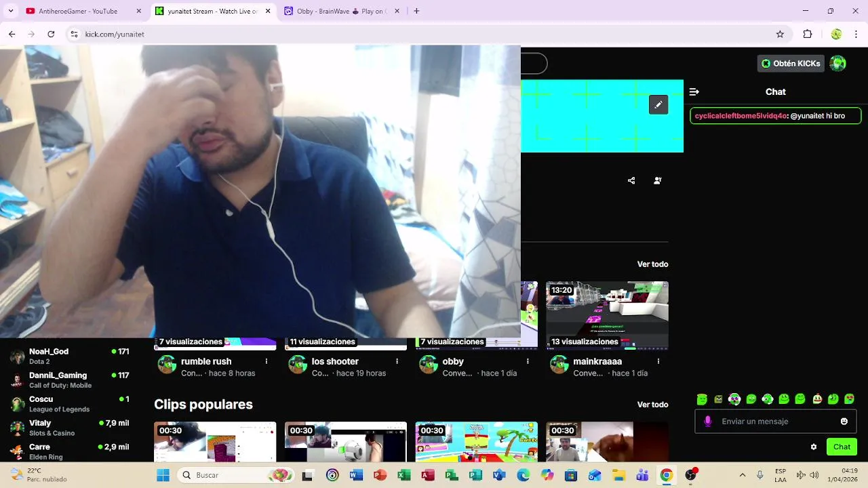The width and height of the screenshot is (868, 488).
Task: Open Excel from the taskbar
Action: pos(404,475)
